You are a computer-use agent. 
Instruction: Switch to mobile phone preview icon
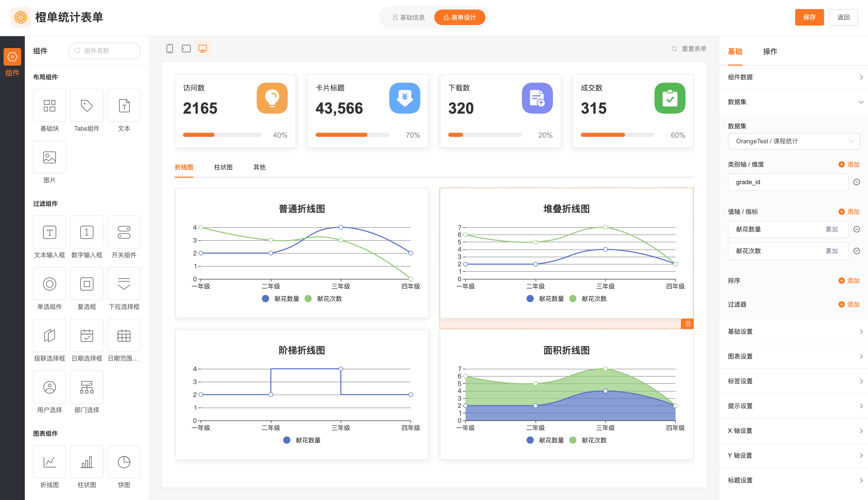(169, 48)
